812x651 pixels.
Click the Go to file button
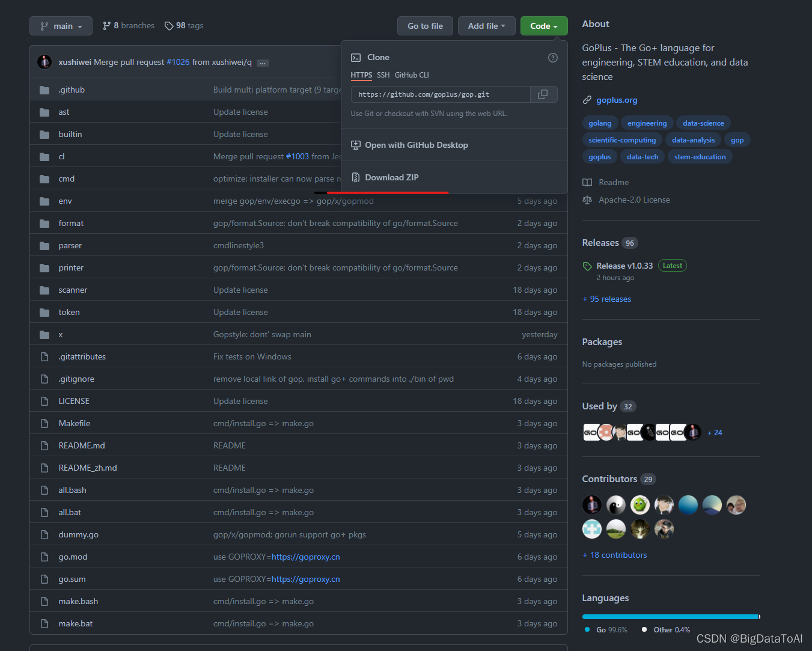pos(425,26)
